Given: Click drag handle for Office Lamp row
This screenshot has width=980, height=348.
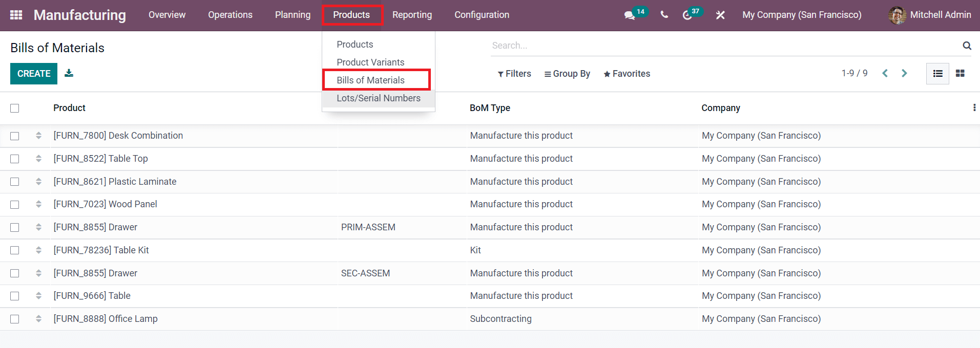Looking at the screenshot, I should (38, 319).
